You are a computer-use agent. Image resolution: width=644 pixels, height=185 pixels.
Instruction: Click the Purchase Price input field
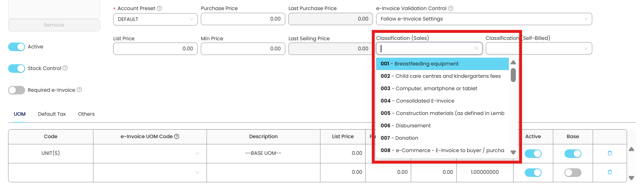[x=243, y=19]
